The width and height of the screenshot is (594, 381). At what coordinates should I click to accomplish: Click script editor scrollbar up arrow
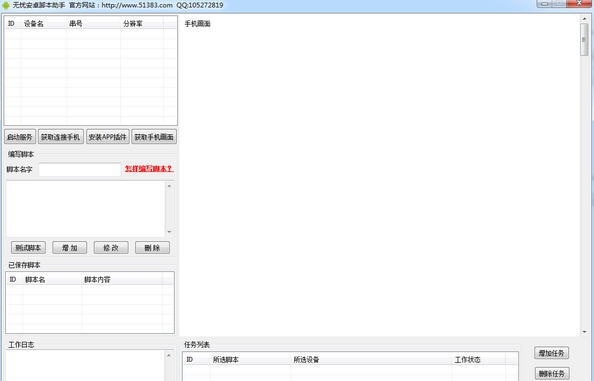[169, 186]
